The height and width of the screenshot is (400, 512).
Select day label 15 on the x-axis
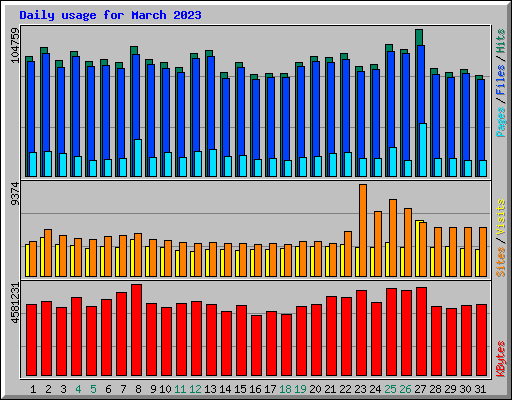click(240, 389)
